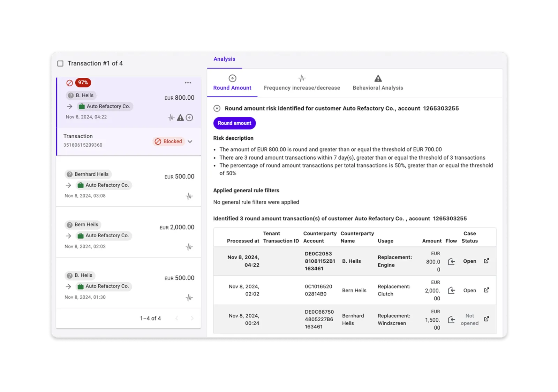The width and height of the screenshot is (558, 392).
Task: Click the inbound flow icon on the EUR 2,000 row
Action: pyautogui.click(x=451, y=290)
